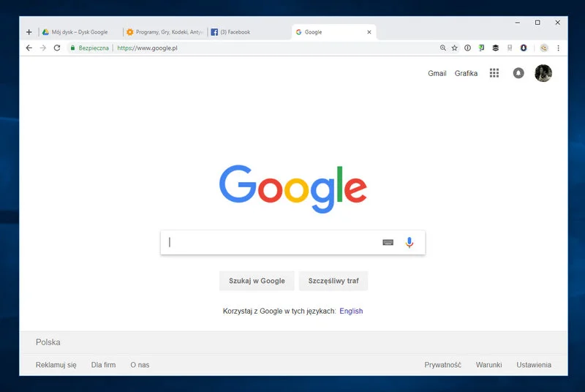Image resolution: width=585 pixels, height=392 pixels.
Task: Switch to the (3) Facebook tab
Action: pos(249,32)
